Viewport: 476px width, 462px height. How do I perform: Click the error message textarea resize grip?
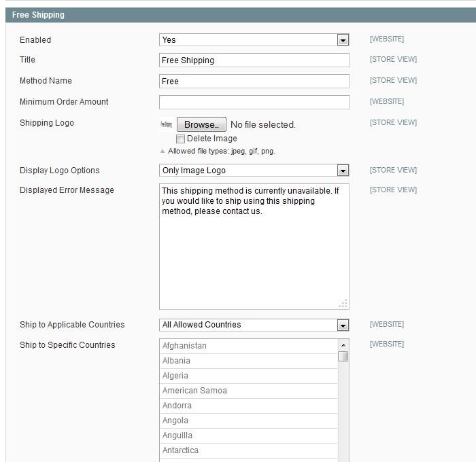click(343, 304)
